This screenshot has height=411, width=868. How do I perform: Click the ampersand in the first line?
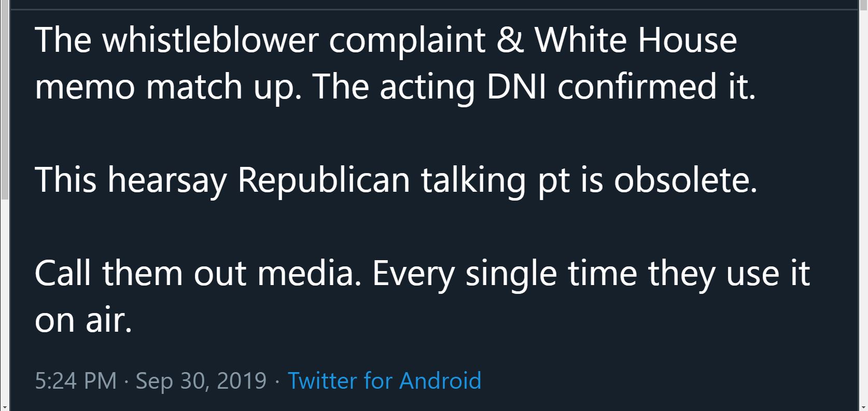[510, 40]
